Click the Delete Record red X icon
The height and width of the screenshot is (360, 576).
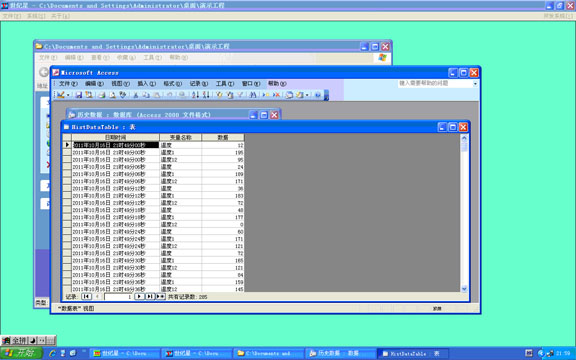(x=277, y=95)
